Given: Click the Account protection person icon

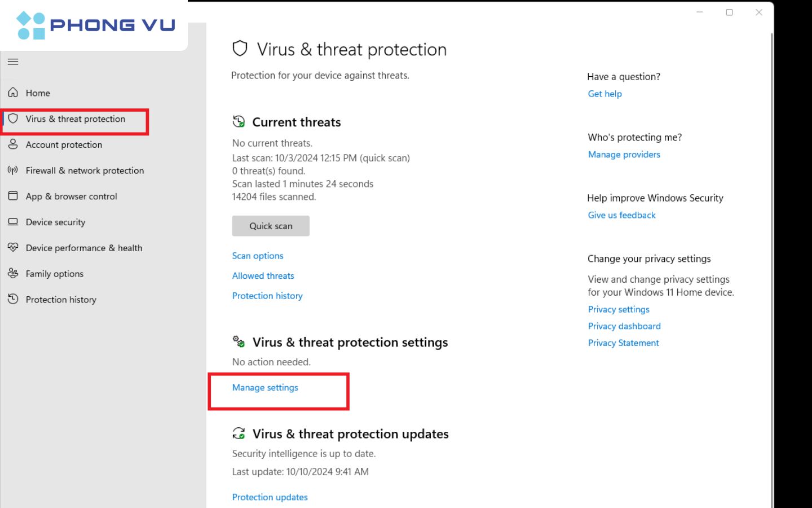Looking at the screenshot, I should 13,144.
